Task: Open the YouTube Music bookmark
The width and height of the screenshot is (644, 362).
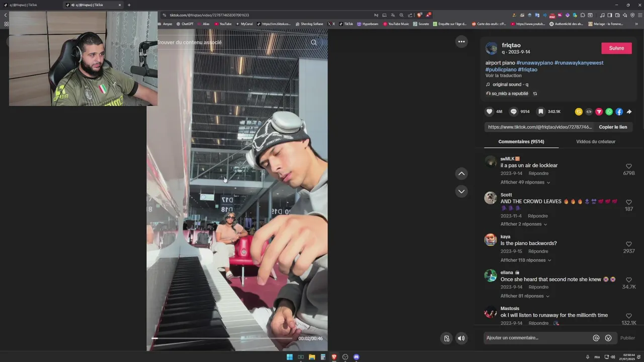Action: click(396, 24)
